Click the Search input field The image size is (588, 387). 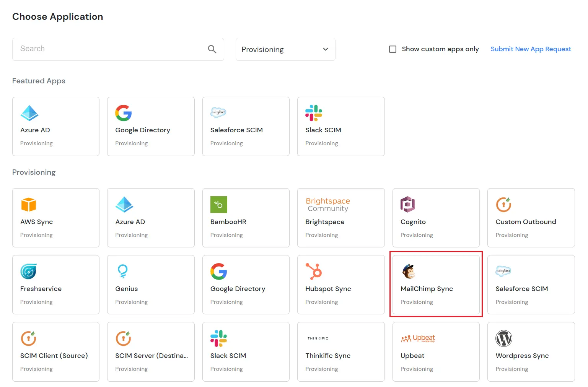point(118,49)
